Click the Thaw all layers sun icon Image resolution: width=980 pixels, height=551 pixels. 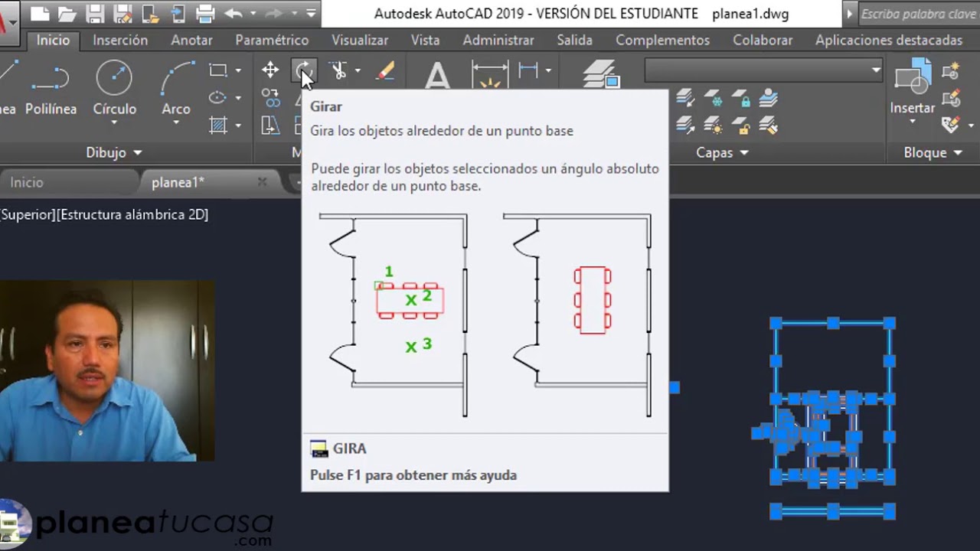(x=713, y=125)
